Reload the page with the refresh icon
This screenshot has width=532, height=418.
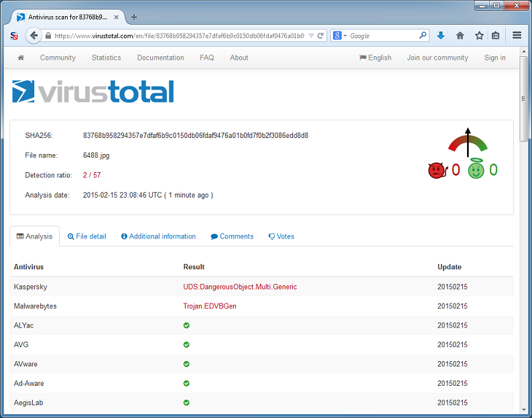[321, 36]
